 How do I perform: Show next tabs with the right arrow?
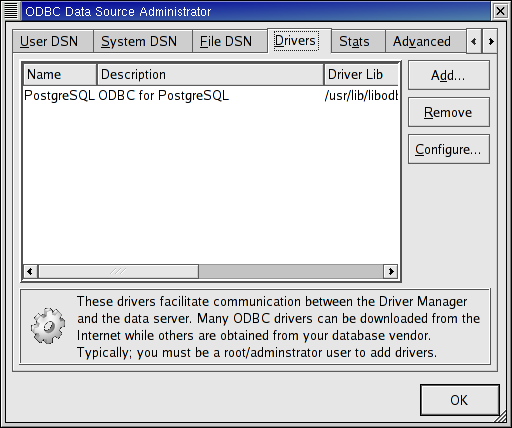pyautogui.click(x=490, y=41)
